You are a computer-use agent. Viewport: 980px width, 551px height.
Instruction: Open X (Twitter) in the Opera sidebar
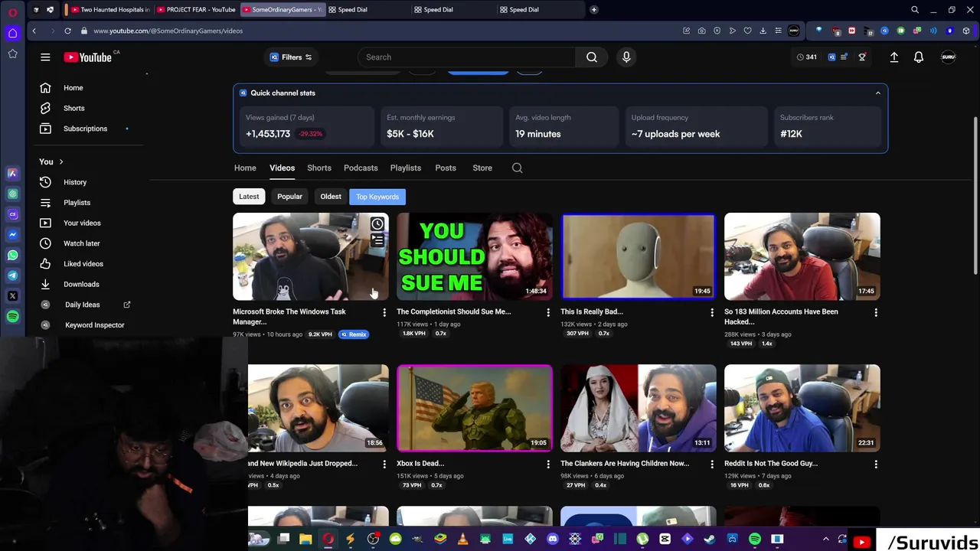click(x=12, y=295)
